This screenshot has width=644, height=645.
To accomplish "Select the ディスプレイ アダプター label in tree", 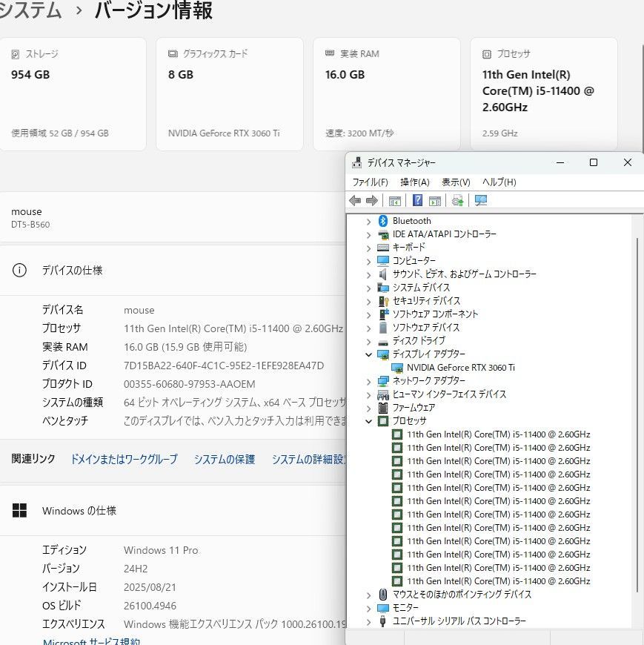I will pyautogui.click(x=429, y=354).
